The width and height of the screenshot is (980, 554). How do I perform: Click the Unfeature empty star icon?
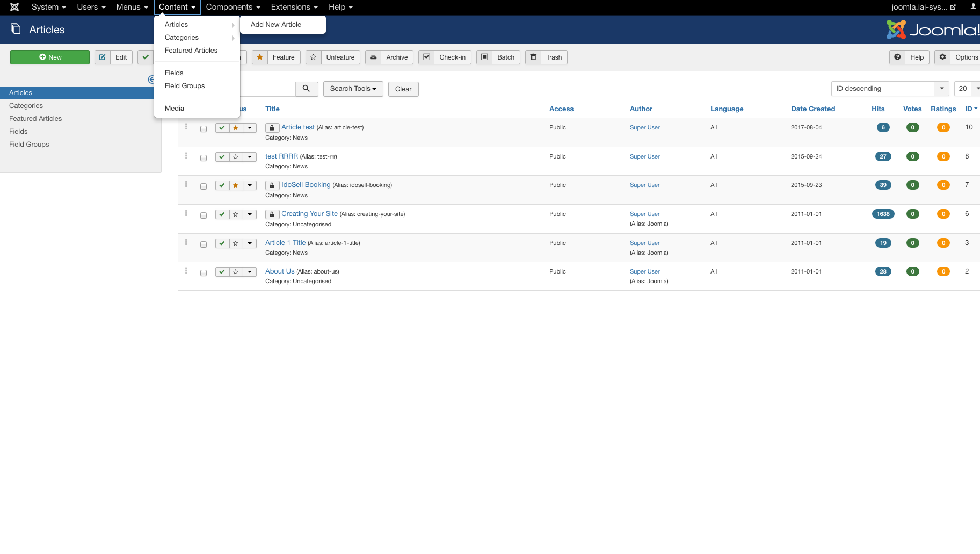point(314,57)
